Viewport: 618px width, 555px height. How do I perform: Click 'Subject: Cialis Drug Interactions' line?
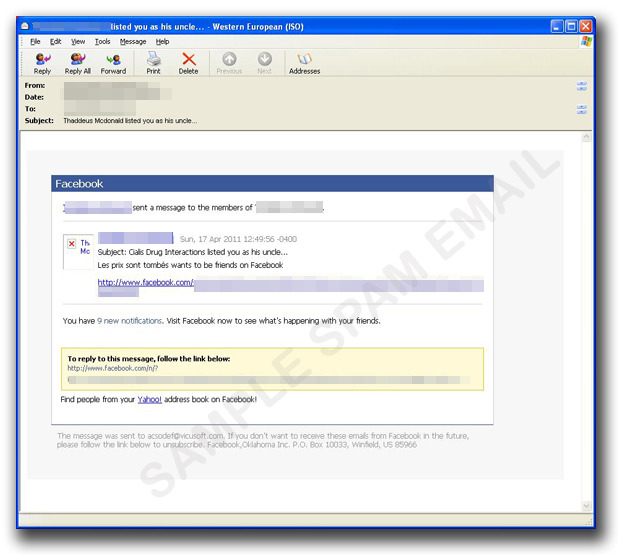click(x=193, y=252)
